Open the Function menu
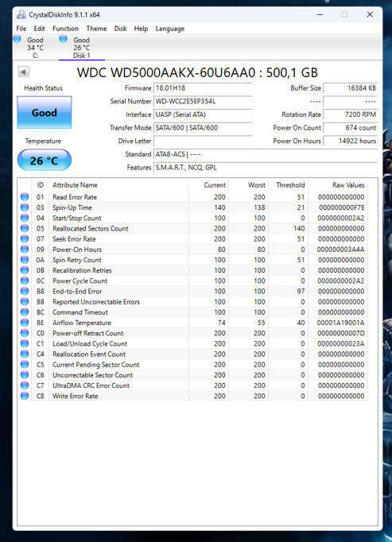The width and height of the screenshot is (392, 542). click(x=65, y=29)
